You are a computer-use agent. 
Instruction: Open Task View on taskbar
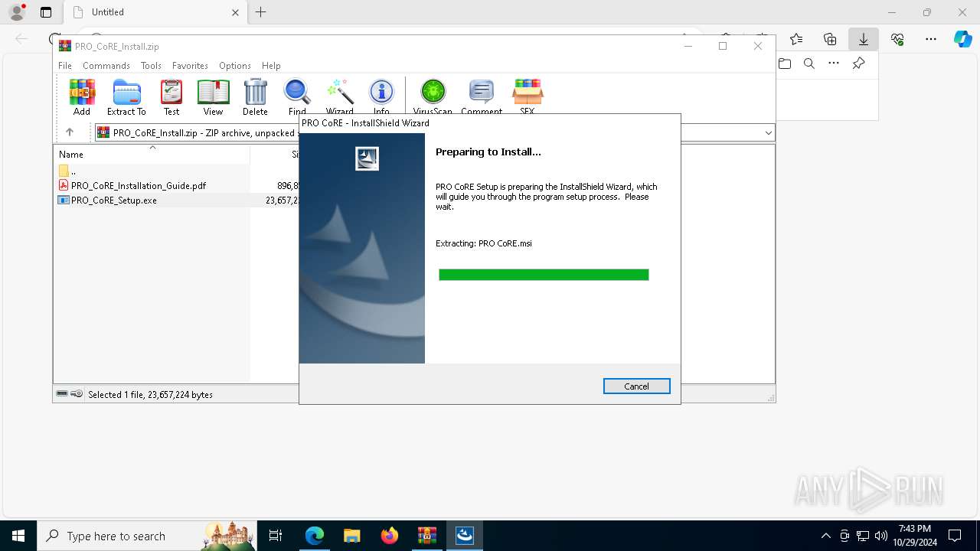(276, 536)
